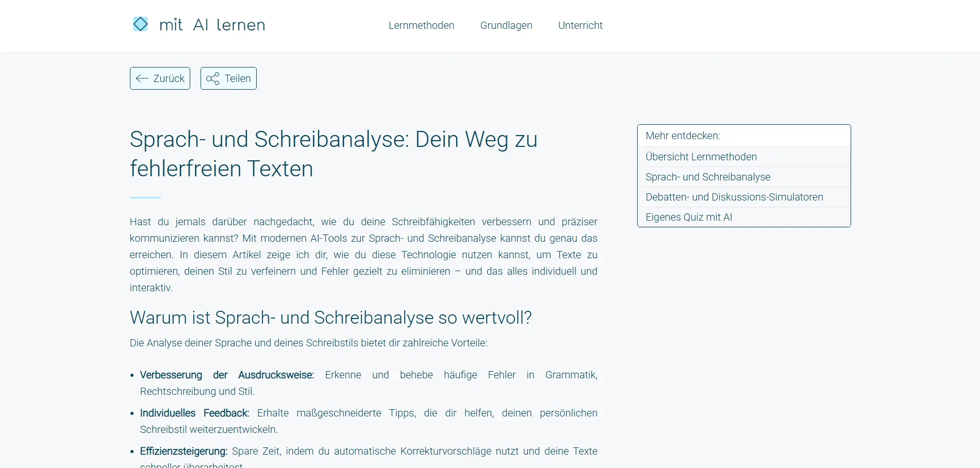
Task: Open the Unterricht navigation item
Action: [580, 25]
